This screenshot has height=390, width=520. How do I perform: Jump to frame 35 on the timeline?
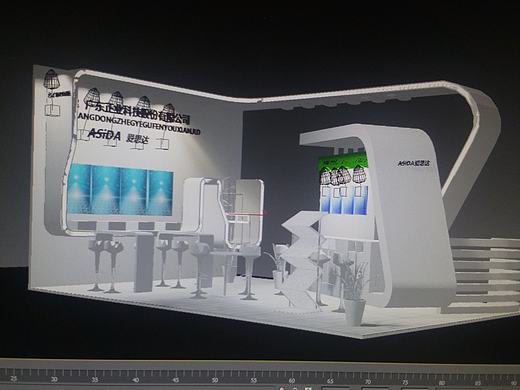click(x=95, y=380)
